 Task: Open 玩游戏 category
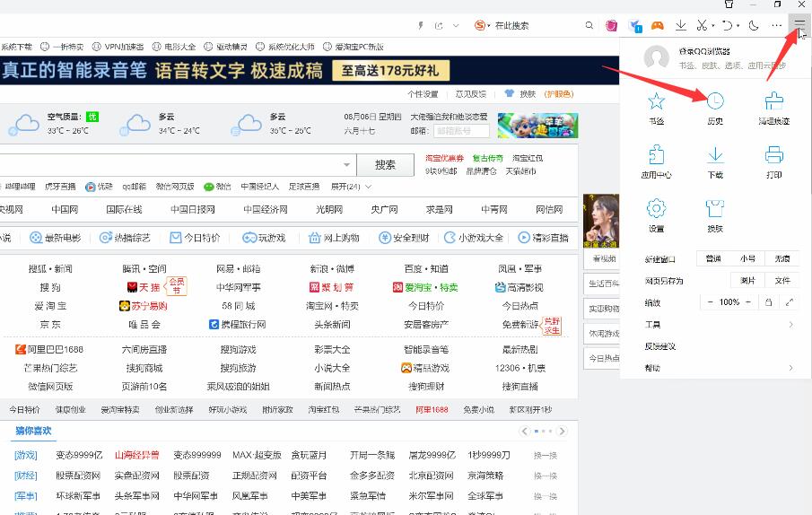(264, 238)
